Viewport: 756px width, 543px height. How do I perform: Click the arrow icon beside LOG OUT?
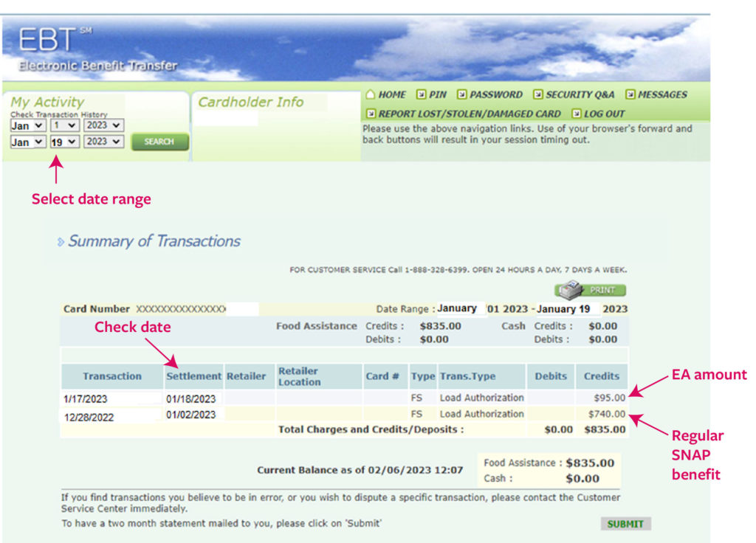click(x=576, y=114)
